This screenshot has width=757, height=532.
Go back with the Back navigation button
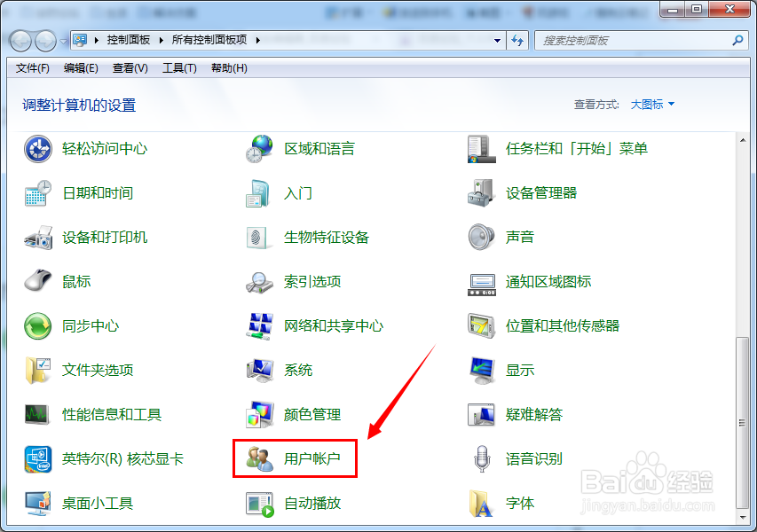20,41
